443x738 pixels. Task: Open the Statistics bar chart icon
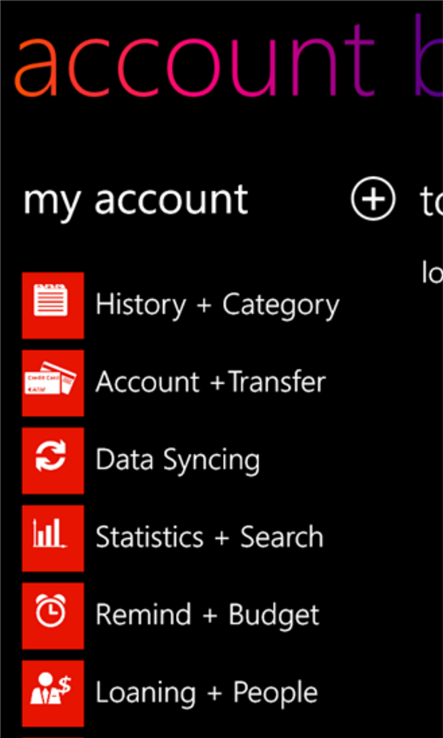click(x=53, y=538)
